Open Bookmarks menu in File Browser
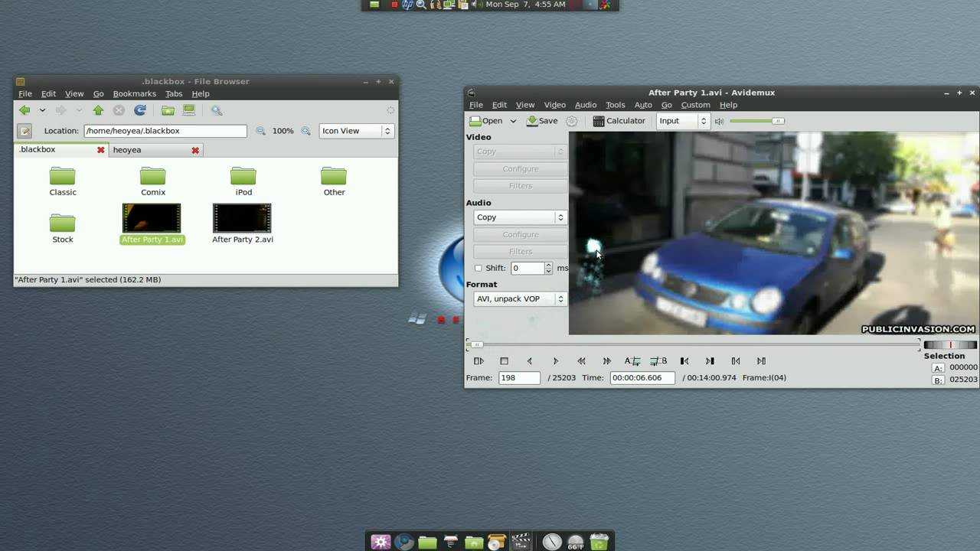The image size is (980, 551). [135, 93]
